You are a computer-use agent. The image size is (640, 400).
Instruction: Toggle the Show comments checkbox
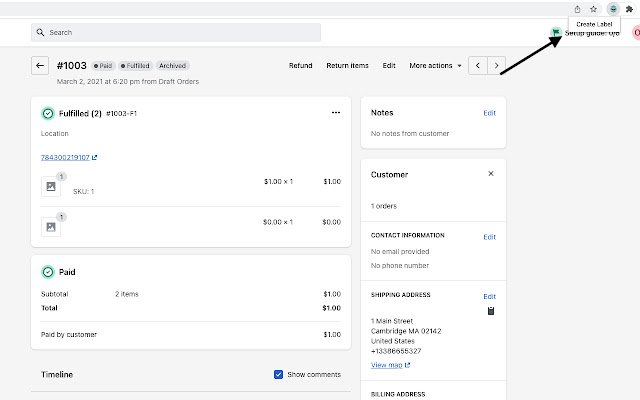coord(278,375)
